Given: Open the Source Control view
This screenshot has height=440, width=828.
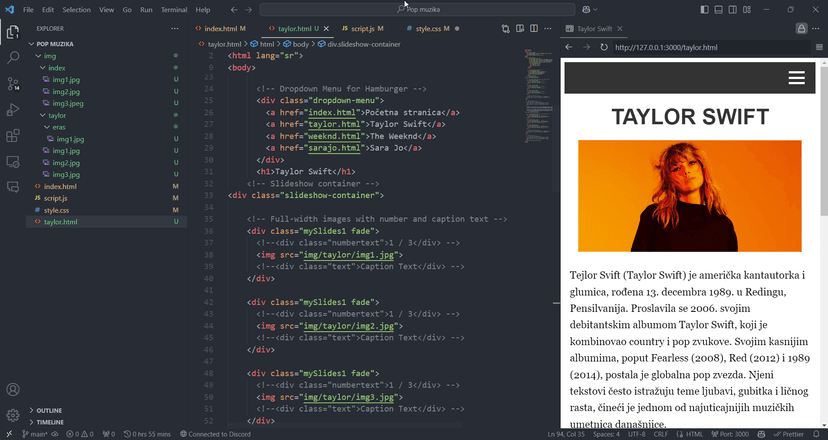Looking at the screenshot, I should [13, 84].
